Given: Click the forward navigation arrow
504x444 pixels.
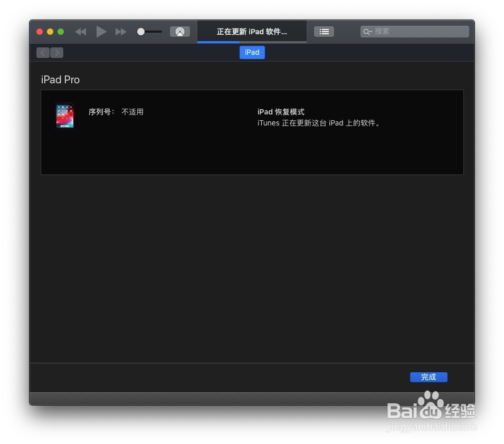Looking at the screenshot, I should [x=57, y=52].
